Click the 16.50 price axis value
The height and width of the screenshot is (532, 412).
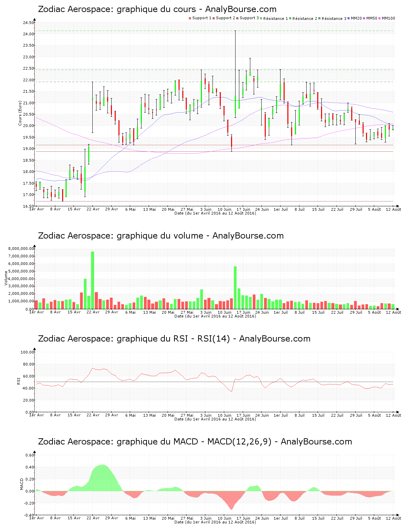click(28, 206)
